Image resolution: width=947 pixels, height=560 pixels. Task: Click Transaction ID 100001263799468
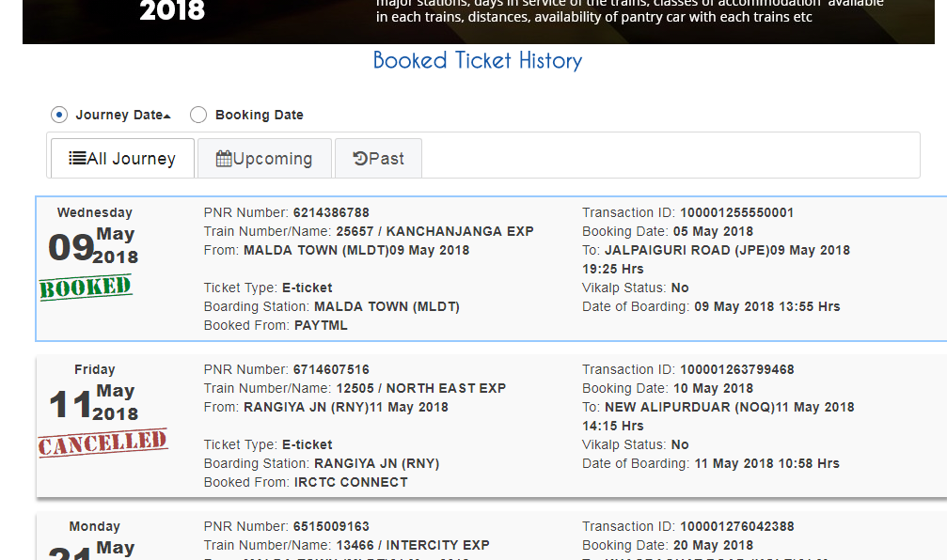click(736, 370)
